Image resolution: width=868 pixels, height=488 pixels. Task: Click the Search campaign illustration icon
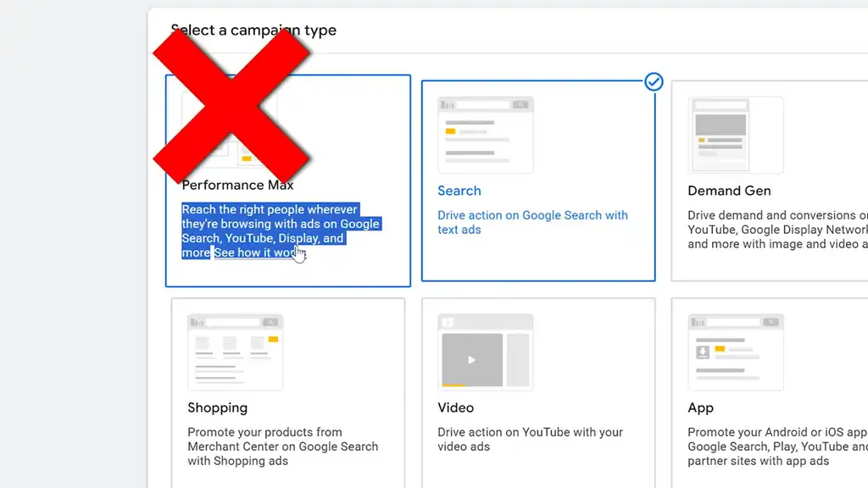coord(486,136)
